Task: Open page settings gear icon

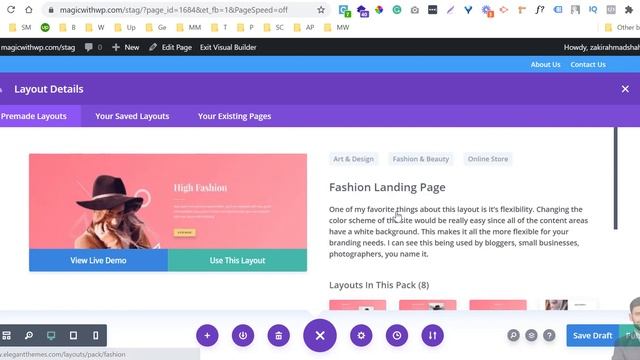Action: (x=361, y=336)
